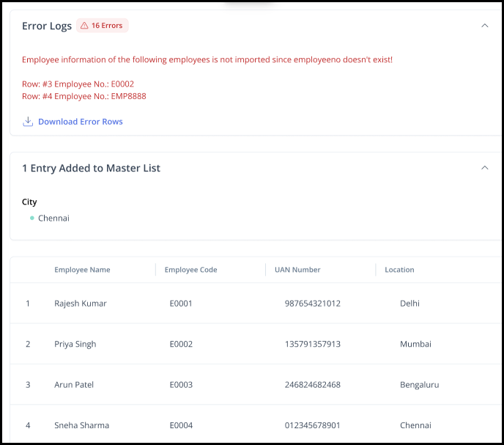Viewport: 504px width, 445px height.
Task: Click the Chennai entry under City
Action: point(53,218)
